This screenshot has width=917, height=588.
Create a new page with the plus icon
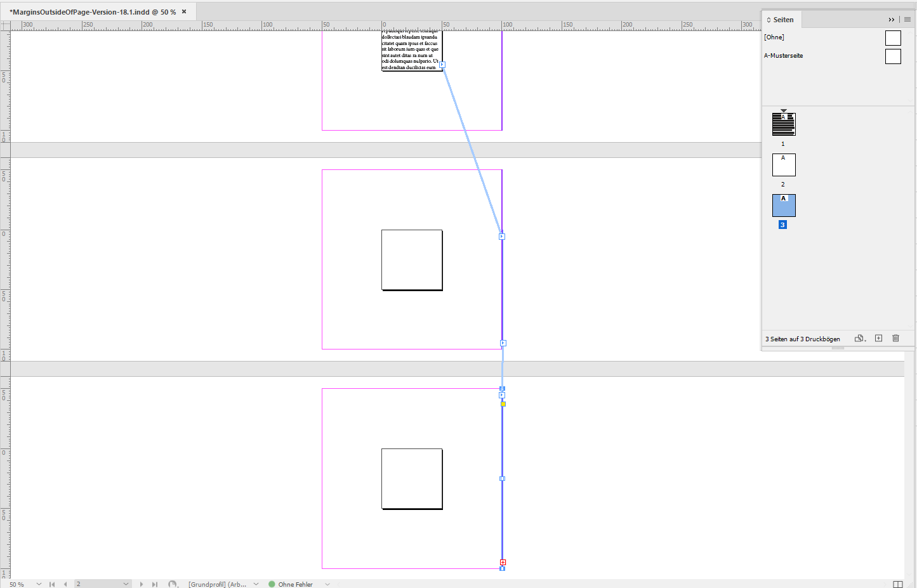click(x=878, y=338)
